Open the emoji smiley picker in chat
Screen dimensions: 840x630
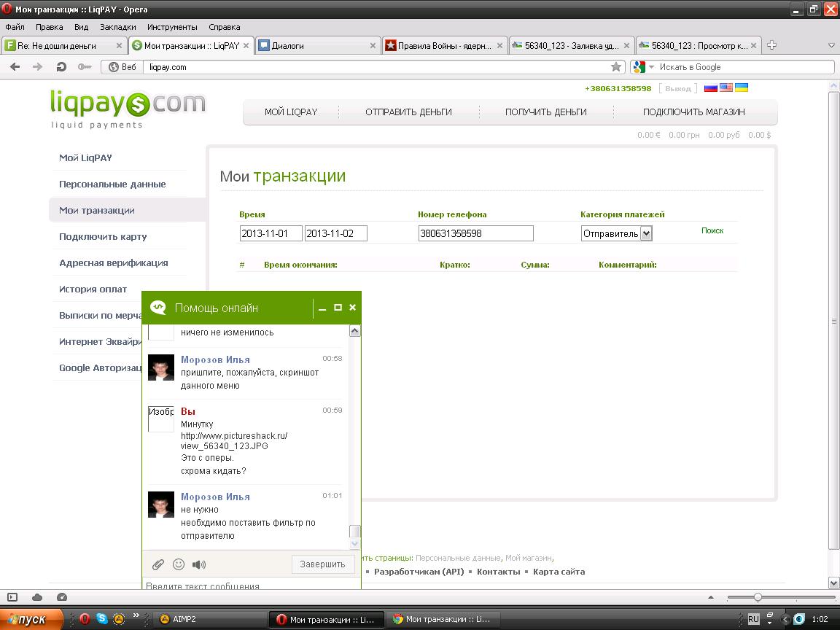point(179,564)
